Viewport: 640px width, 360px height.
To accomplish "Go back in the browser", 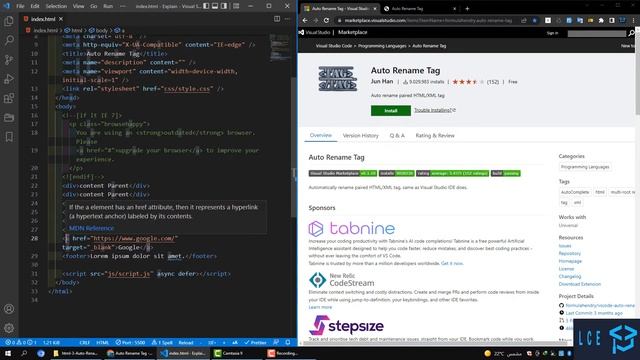I will click(x=305, y=20).
